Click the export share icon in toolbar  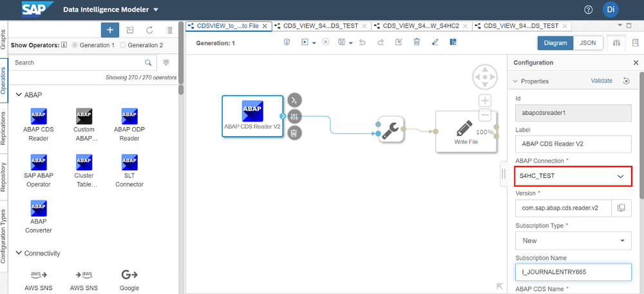[x=399, y=42]
